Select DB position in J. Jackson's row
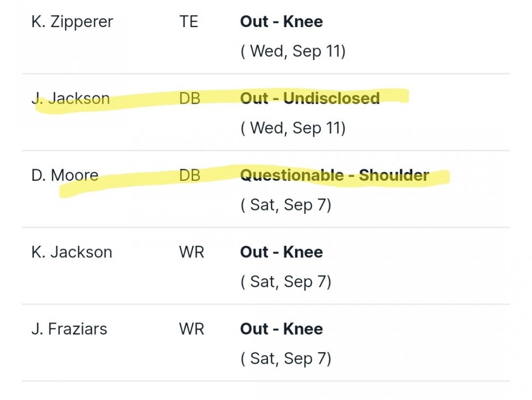The height and width of the screenshot is (400, 532). tap(190, 98)
